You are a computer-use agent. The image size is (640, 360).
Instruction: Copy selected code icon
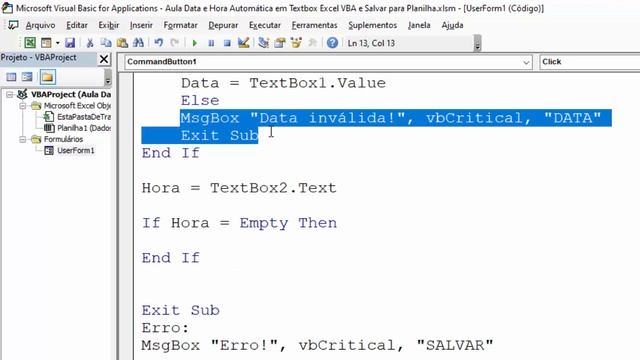(106, 43)
